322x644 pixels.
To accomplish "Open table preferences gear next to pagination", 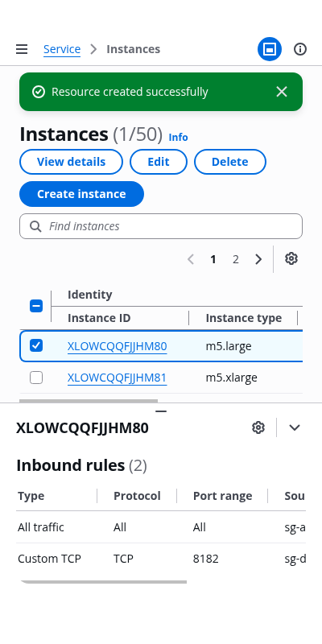I will [x=291, y=258].
